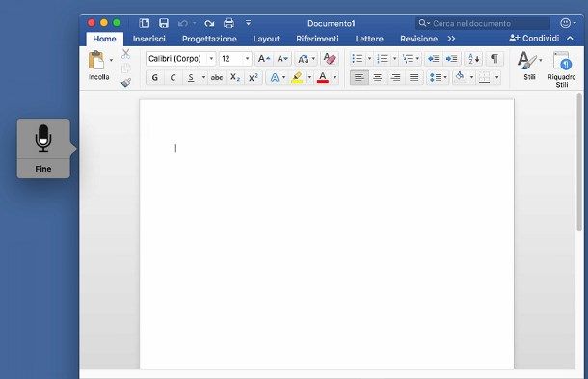Screen dimensions: 588x379
Task: Toggle strikethrough abc formatting
Action: (216, 78)
